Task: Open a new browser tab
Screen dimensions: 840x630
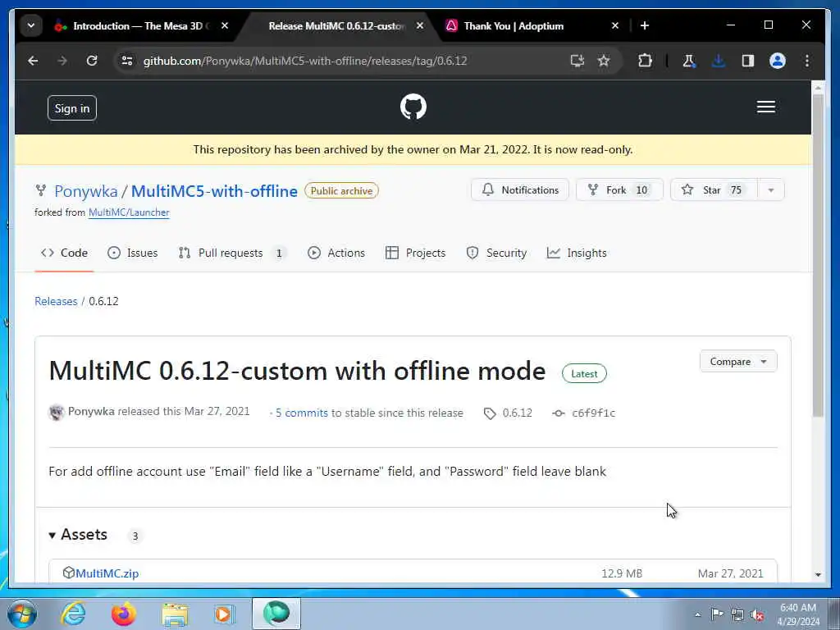Action: (645, 25)
